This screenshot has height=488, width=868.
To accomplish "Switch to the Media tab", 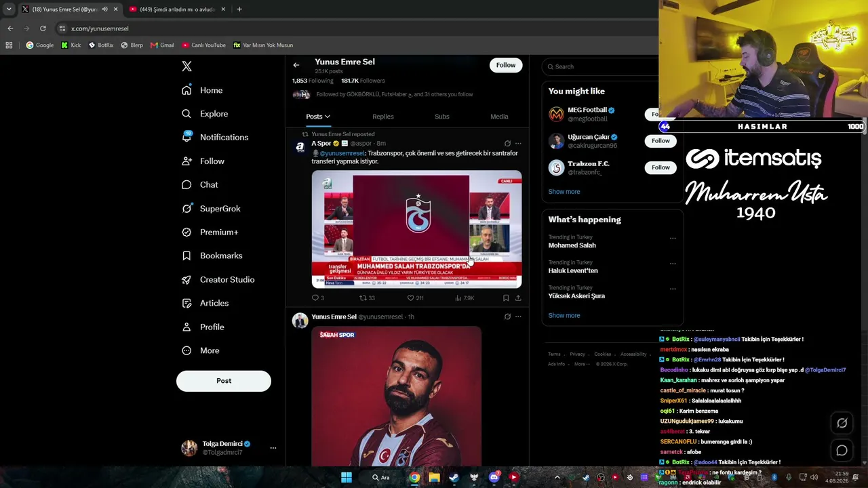I will 499,117.
